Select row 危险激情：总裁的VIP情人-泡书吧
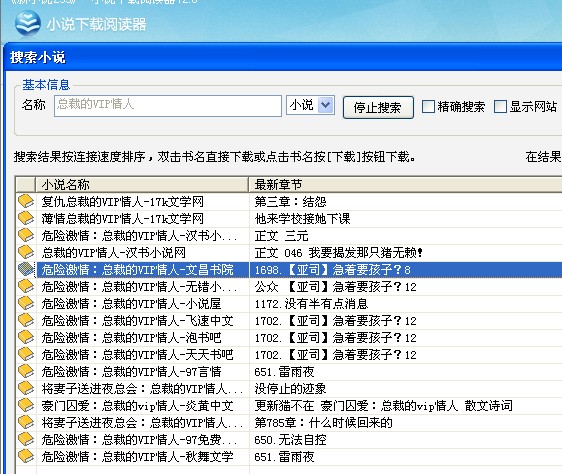Screen dimensions: 562x474 pyautogui.click(x=131, y=338)
